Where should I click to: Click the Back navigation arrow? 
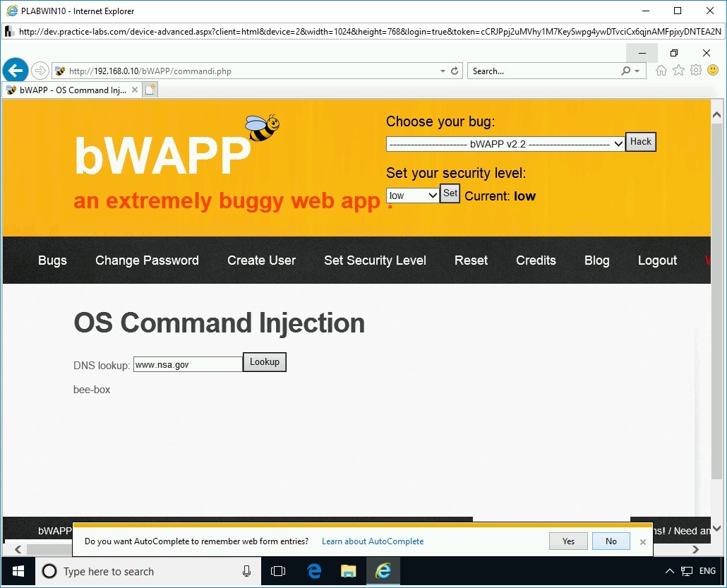point(16,70)
